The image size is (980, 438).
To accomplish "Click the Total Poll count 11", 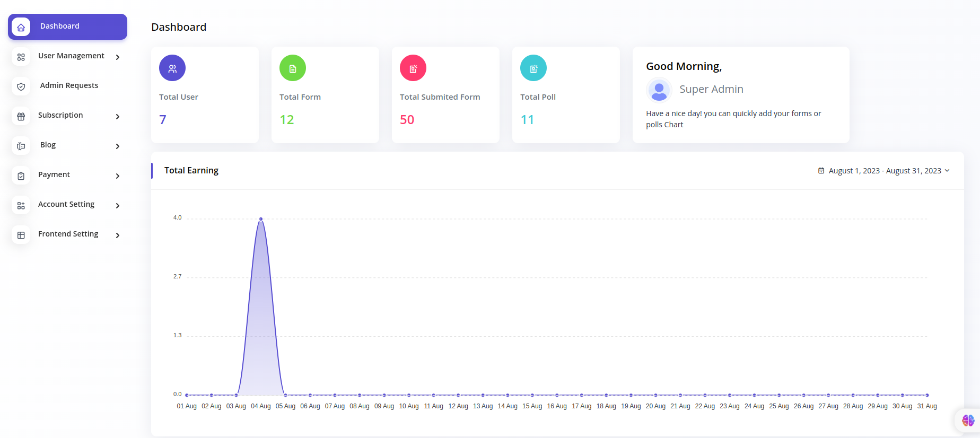I will pos(527,120).
